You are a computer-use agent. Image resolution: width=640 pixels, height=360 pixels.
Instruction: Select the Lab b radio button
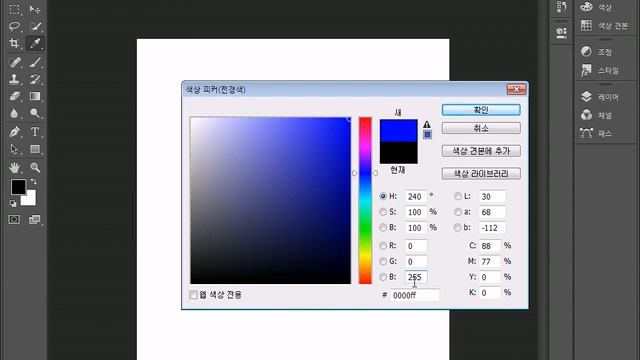click(458, 227)
